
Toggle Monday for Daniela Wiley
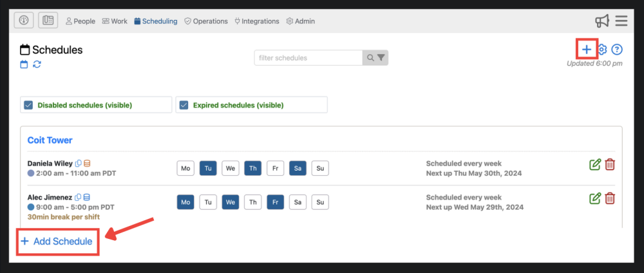(185, 169)
